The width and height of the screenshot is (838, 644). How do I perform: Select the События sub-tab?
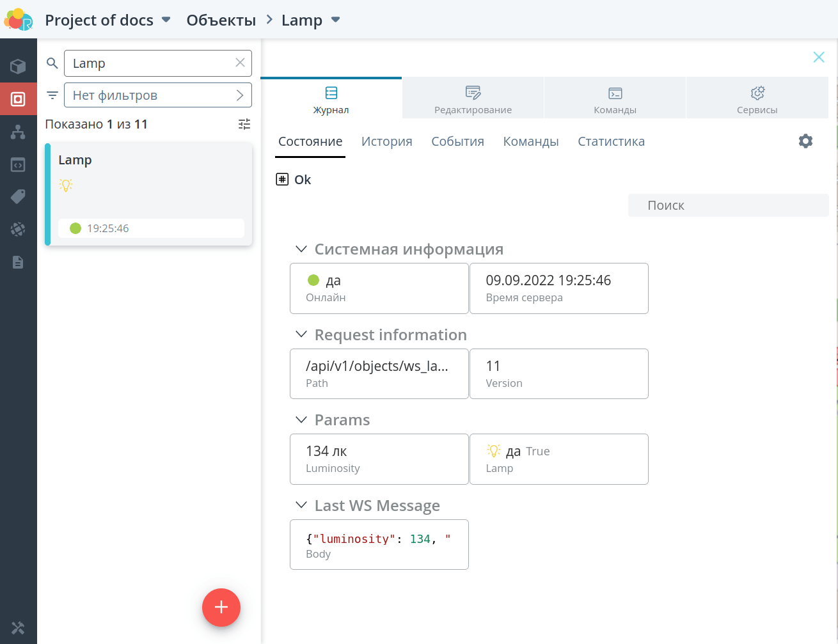pos(457,141)
